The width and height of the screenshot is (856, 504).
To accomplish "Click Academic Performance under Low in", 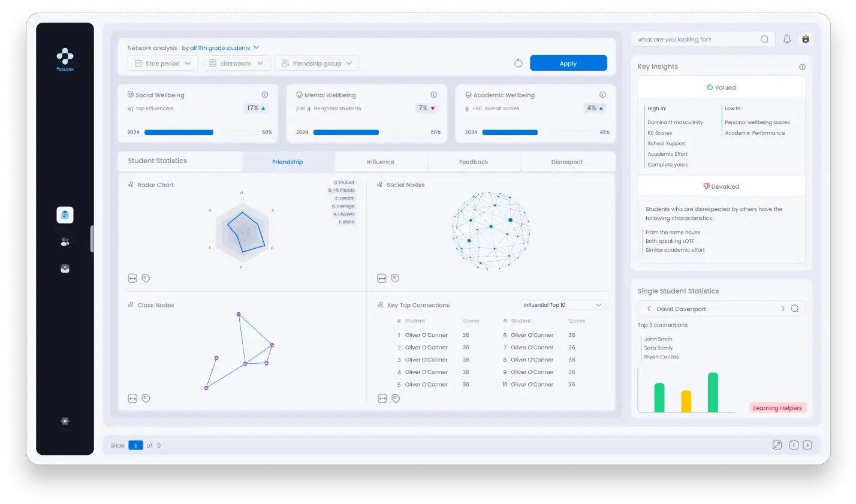I will 755,133.
